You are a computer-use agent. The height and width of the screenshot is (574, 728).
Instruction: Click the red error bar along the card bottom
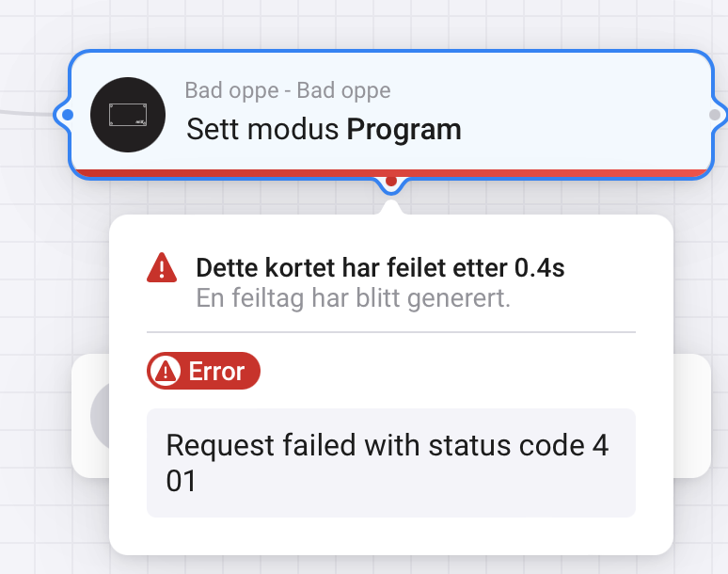tap(391, 173)
